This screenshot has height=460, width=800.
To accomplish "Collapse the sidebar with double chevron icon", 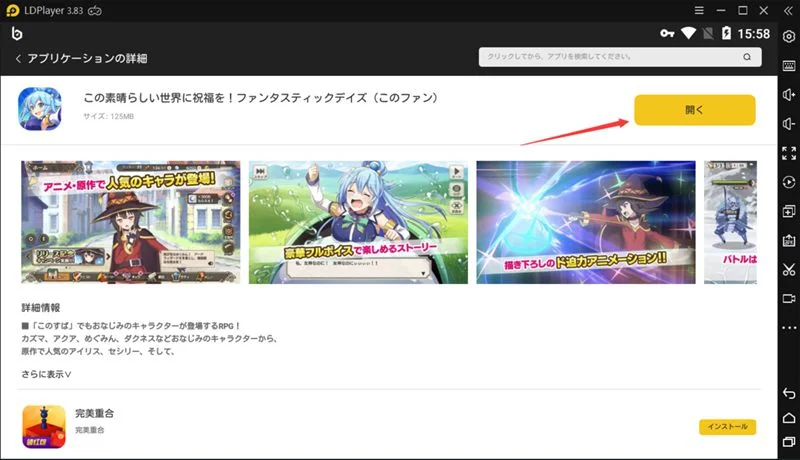I will click(x=788, y=11).
